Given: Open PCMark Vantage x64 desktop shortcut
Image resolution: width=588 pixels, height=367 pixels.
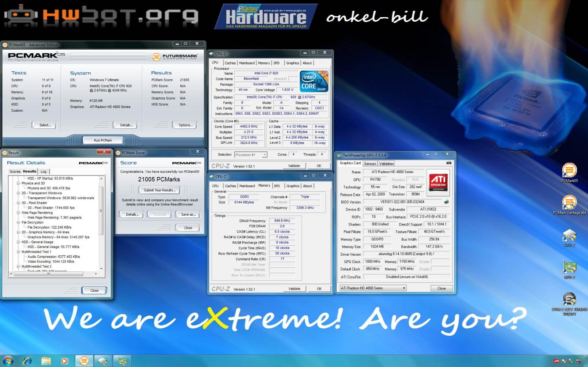Looking at the screenshot, I should click(x=569, y=202).
